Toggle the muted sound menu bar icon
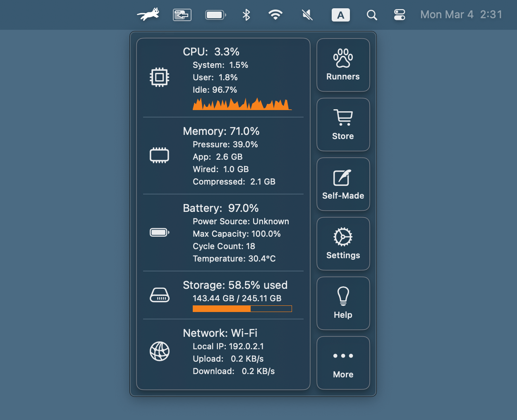Viewport: 517px width, 420px height. pyautogui.click(x=307, y=15)
